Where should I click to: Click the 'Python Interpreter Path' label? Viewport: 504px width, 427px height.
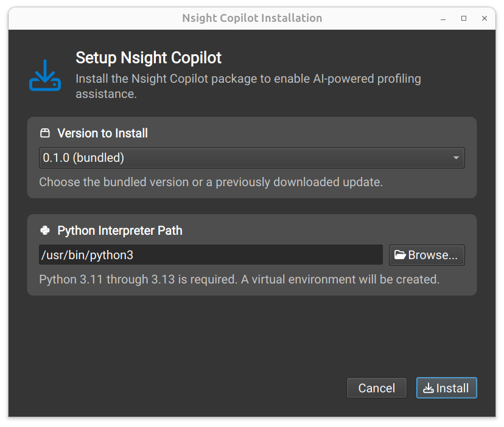tap(120, 231)
